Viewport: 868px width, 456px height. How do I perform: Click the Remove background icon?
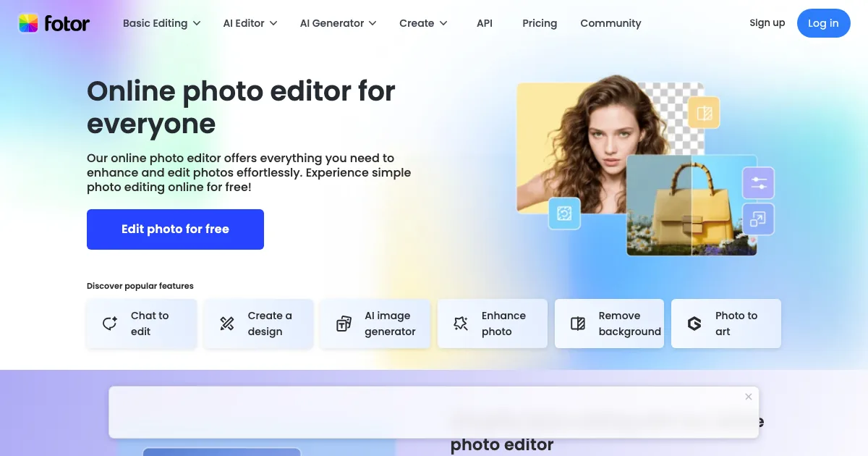click(x=578, y=324)
